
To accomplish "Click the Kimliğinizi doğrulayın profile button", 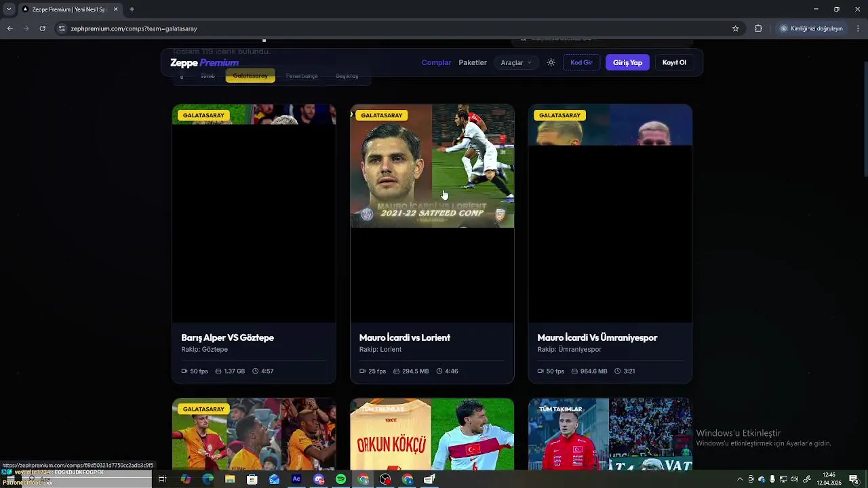I will coord(811,28).
